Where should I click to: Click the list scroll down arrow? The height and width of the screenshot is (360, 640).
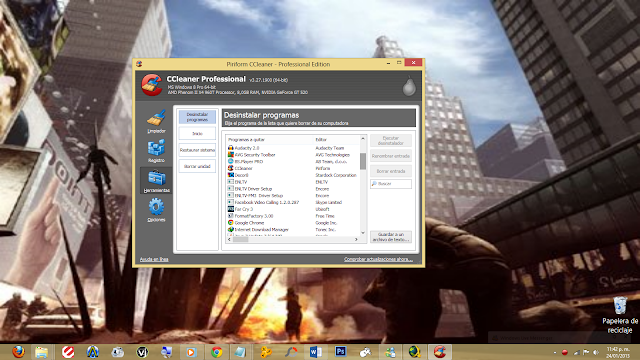click(x=363, y=233)
